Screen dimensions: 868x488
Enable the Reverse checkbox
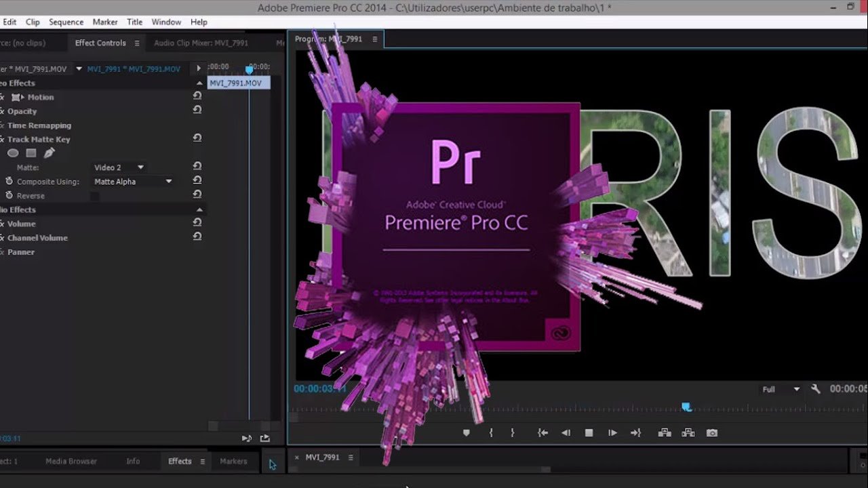tap(95, 197)
